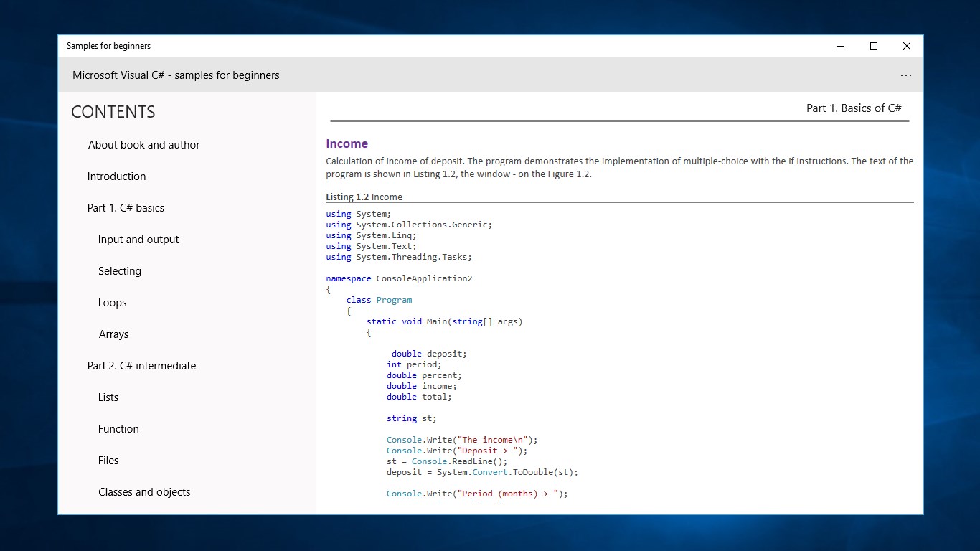Open the About book and author page
This screenshot has width=980, height=551.
pos(143,145)
